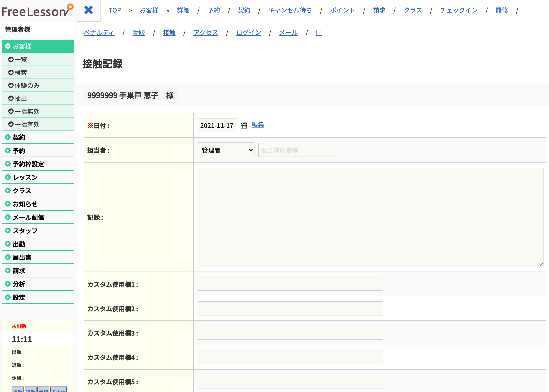The width and height of the screenshot is (549, 392).
Task: Expand the スタッフ sidebar section
Action: [38, 231]
